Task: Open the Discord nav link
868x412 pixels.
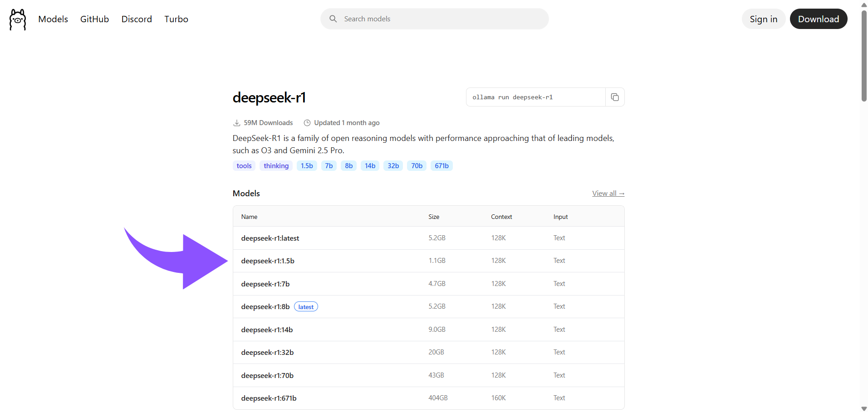Action: (137, 19)
